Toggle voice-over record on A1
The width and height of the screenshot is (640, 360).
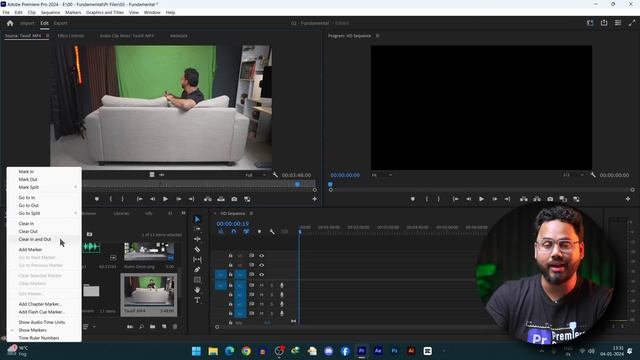pos(282,285)
